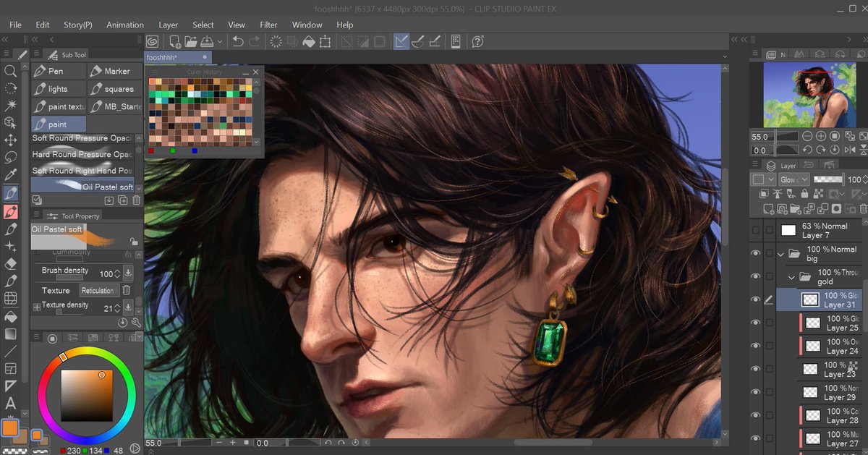Click the Clear spinner icon in toolbar
Image resolution: width=868 pixels, height=455 pixels.
[276, 42]
